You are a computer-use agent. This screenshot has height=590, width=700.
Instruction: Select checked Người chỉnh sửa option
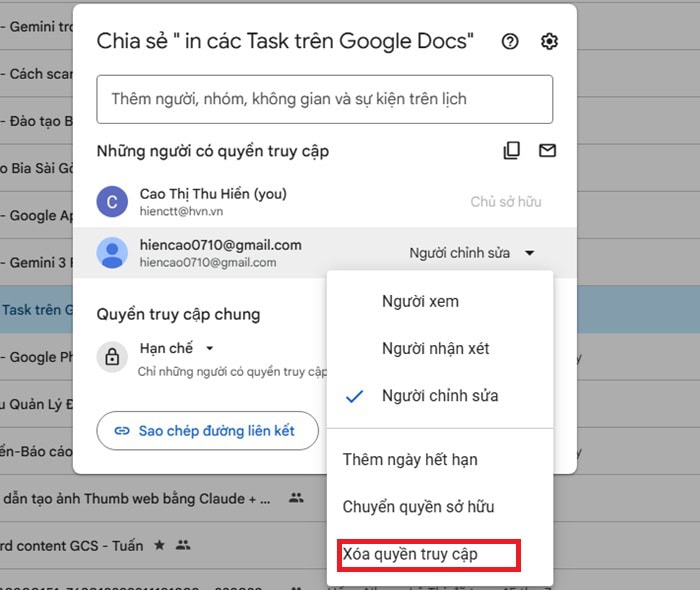440,396
